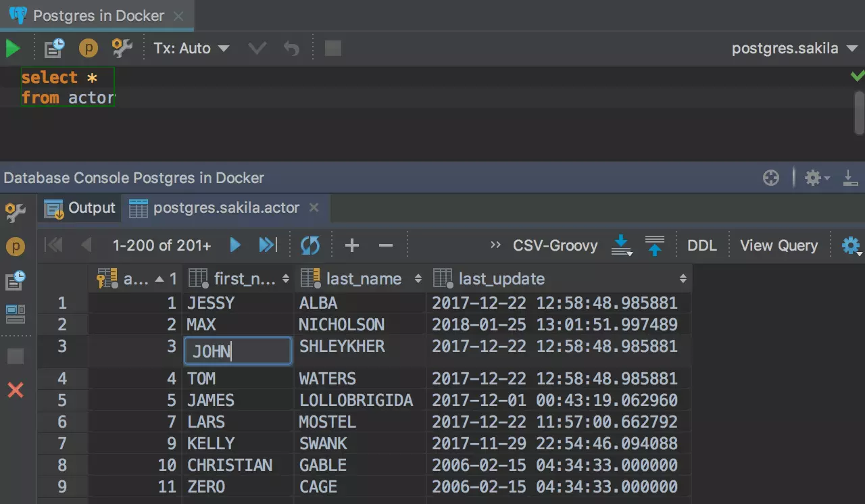
Task: Reload the table data with refresh icon
Action: pos(310,245)
